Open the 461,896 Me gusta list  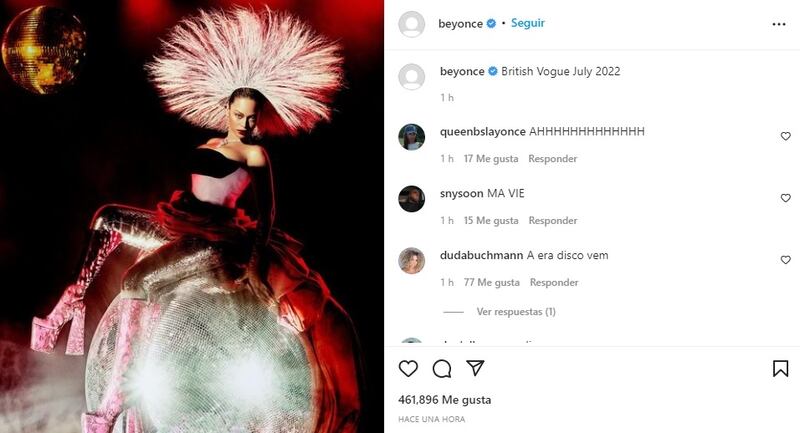pos(444,400)
